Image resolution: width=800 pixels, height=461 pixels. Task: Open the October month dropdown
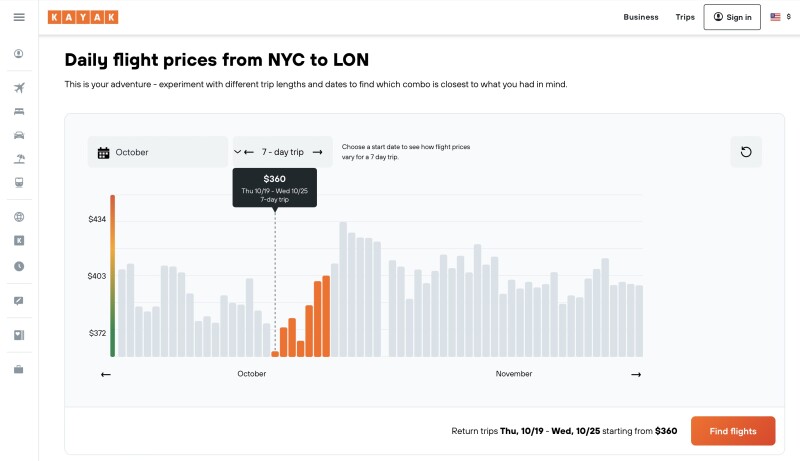coord(158,152)
